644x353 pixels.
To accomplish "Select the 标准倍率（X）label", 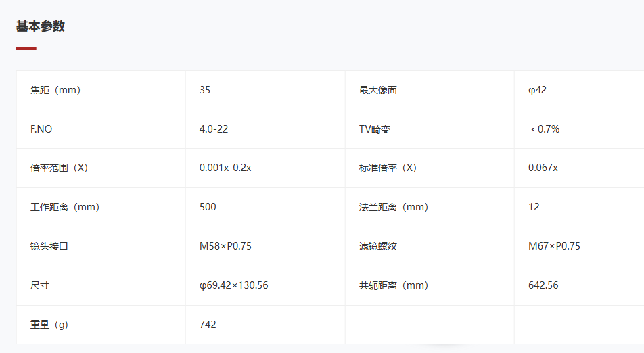I will 388,168.
